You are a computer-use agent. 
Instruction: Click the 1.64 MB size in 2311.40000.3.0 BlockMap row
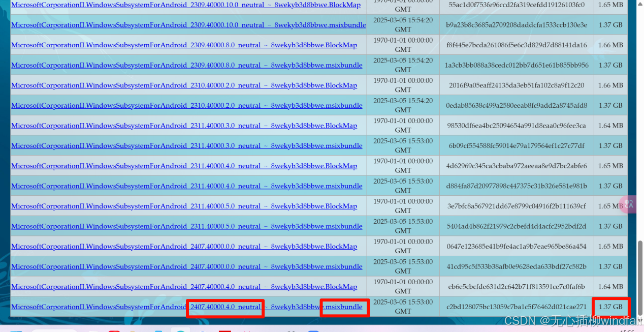(x=610, y=126)
